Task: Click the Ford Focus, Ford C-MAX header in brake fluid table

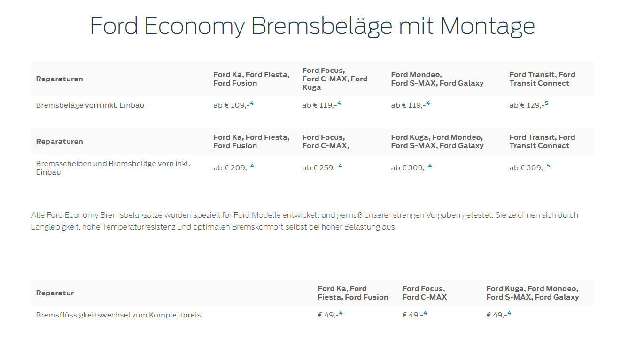Action: point(424,293)
